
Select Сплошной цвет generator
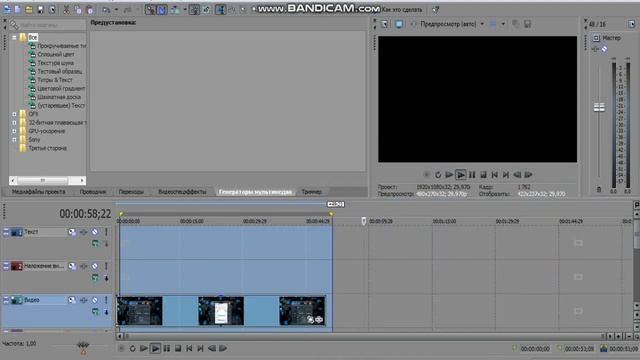(x=56, y=54)
